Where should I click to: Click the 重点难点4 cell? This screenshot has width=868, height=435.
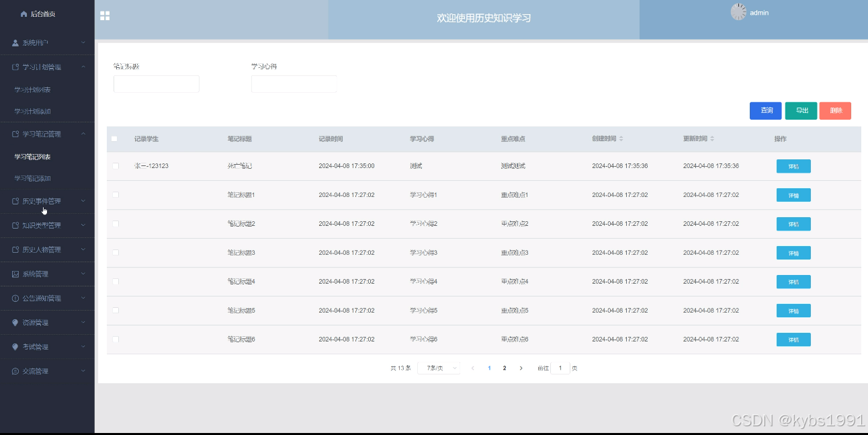(515, 282)
